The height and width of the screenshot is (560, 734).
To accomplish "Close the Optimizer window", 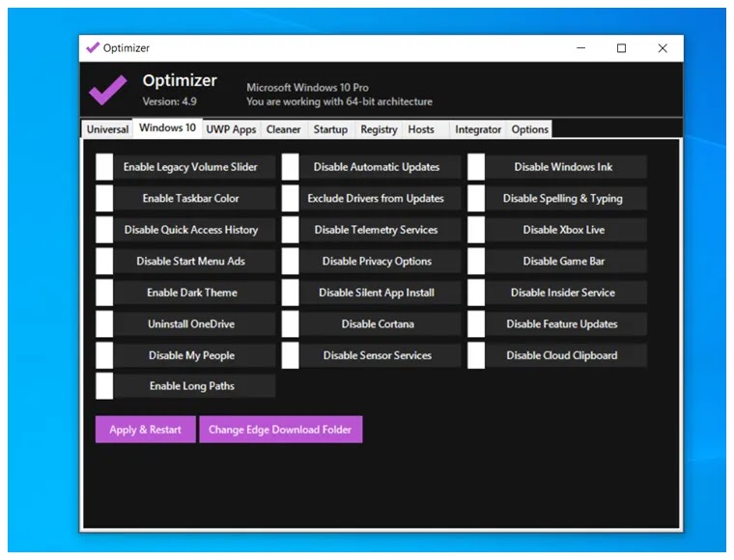I will coord(663,48).
